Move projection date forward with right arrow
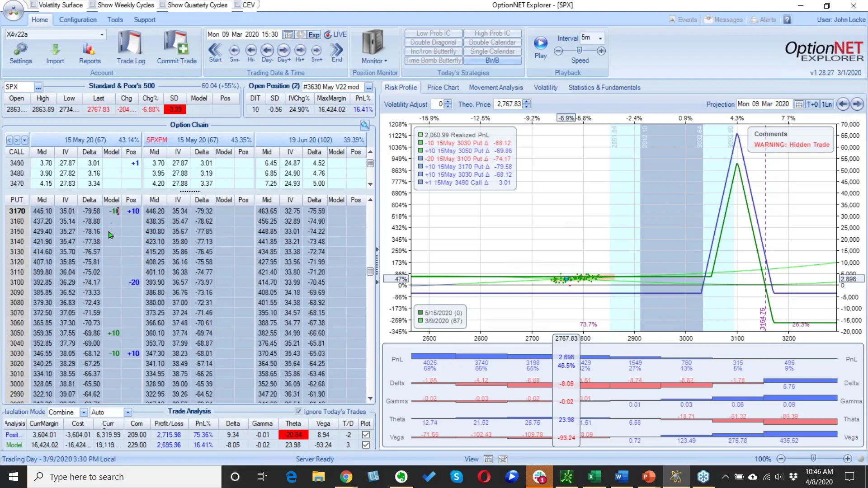This screenshot has width=868, height=488. [x=857, y=104]
